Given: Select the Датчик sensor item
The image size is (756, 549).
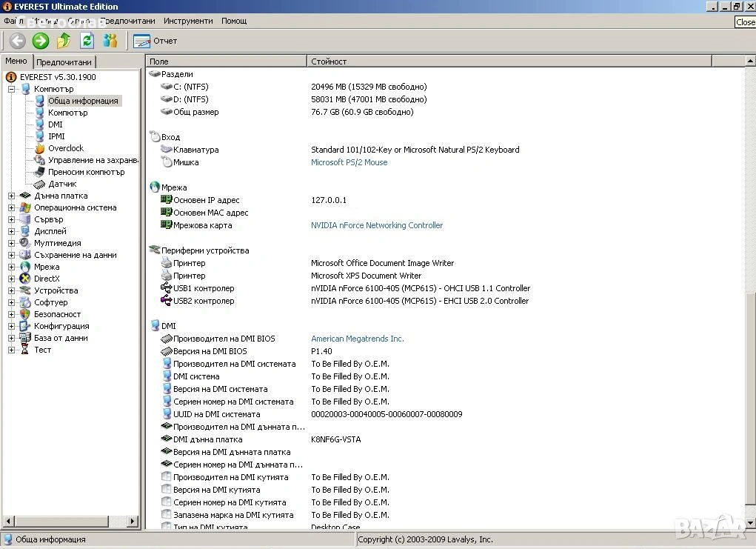Looking at the screenshot, I should click(62, 184).
